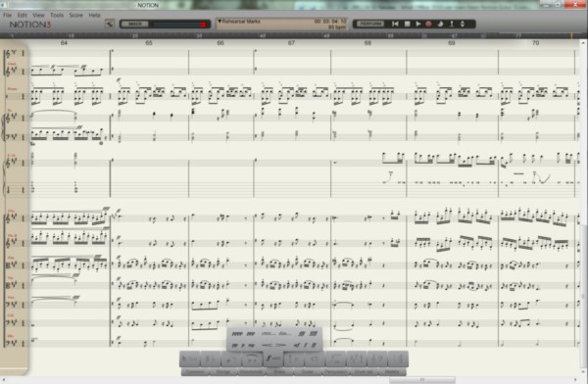Open the Edit menu
The height and width of the screenshot is (384, 588).
pyautogui.click(x=23, y=15)
